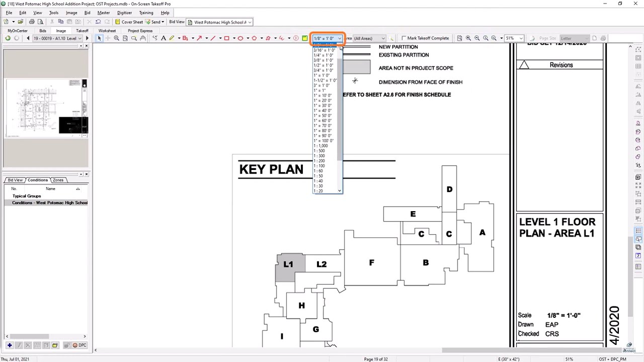The image size is (644, 362).
Task: Click the Print icon in top toolbar
Action: 32,22
